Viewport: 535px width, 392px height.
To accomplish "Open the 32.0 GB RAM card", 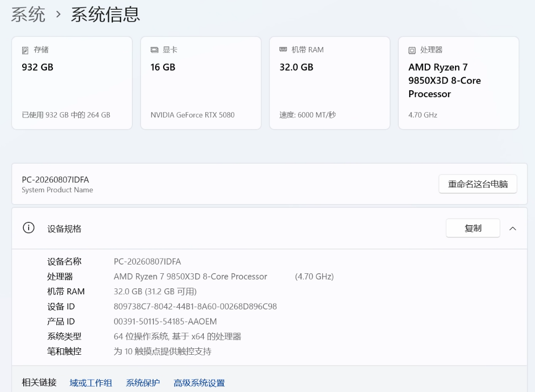I will point(330,83).
